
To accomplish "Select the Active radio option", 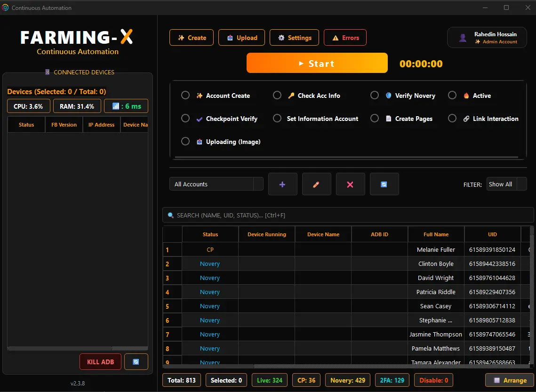I will pos(452,95).
